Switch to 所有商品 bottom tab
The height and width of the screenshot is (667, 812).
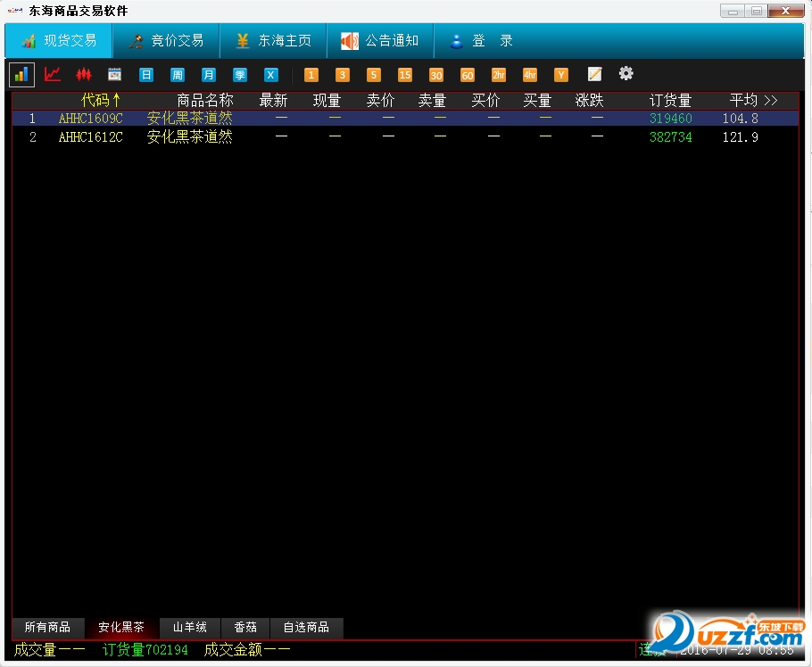point(47,627)
